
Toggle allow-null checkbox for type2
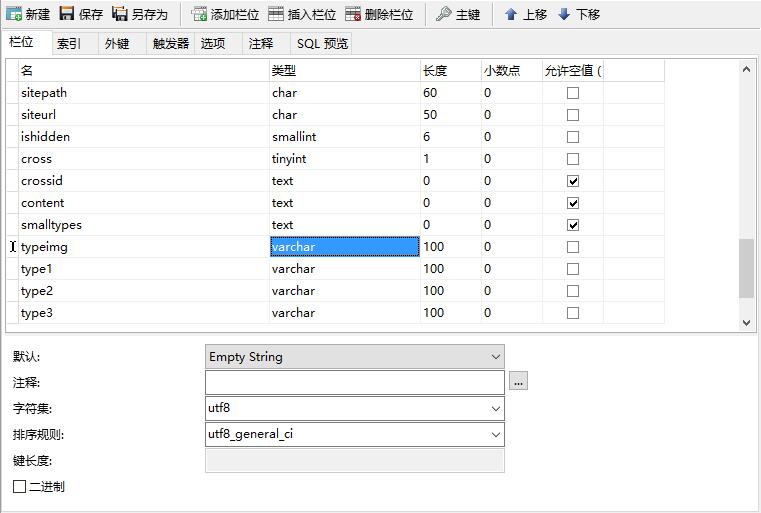click(573, 291)
